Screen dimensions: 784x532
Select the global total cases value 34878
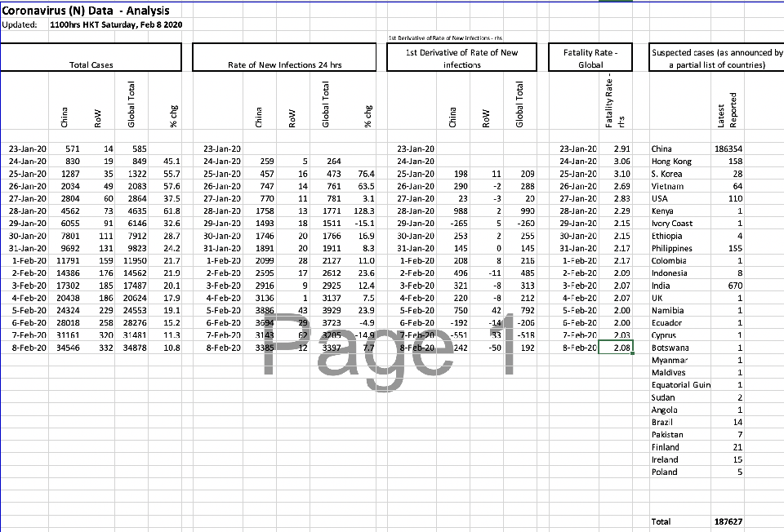tap(131, 348)
